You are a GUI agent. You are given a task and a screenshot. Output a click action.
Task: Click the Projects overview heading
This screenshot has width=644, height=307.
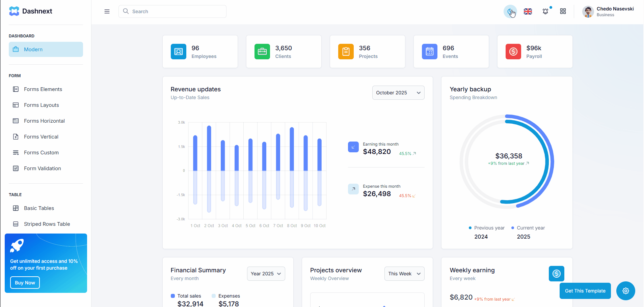(x=336, y=270)
